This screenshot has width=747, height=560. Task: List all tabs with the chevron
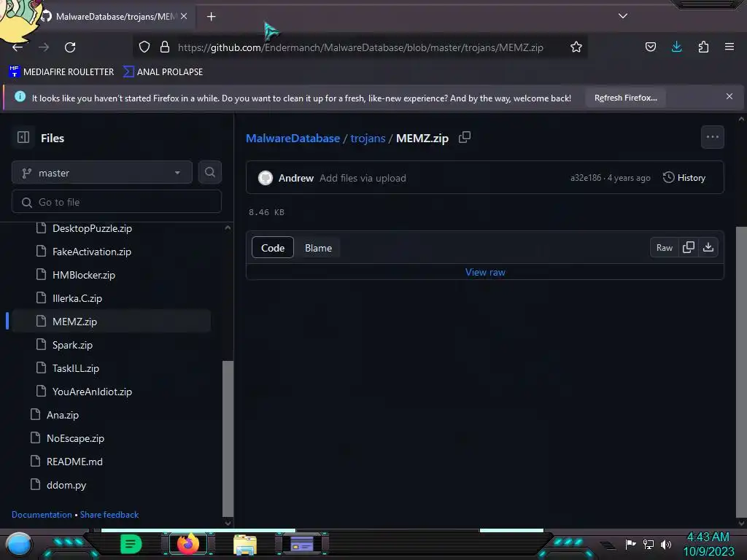tap(623, 16)
